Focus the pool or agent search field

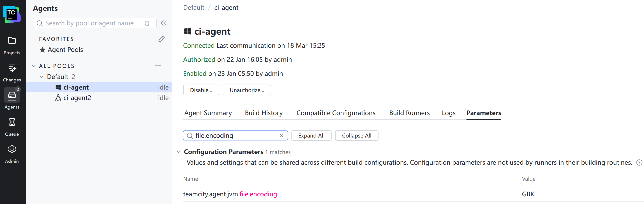95,23
